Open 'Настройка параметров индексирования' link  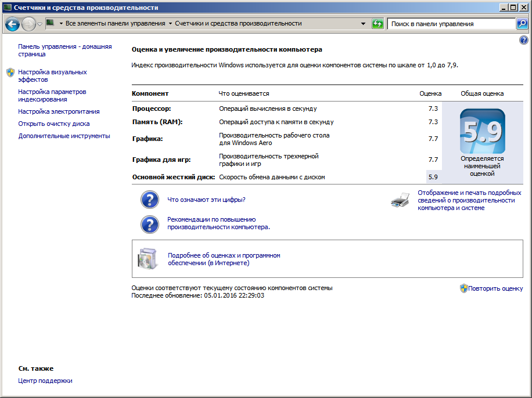(52, 95)
